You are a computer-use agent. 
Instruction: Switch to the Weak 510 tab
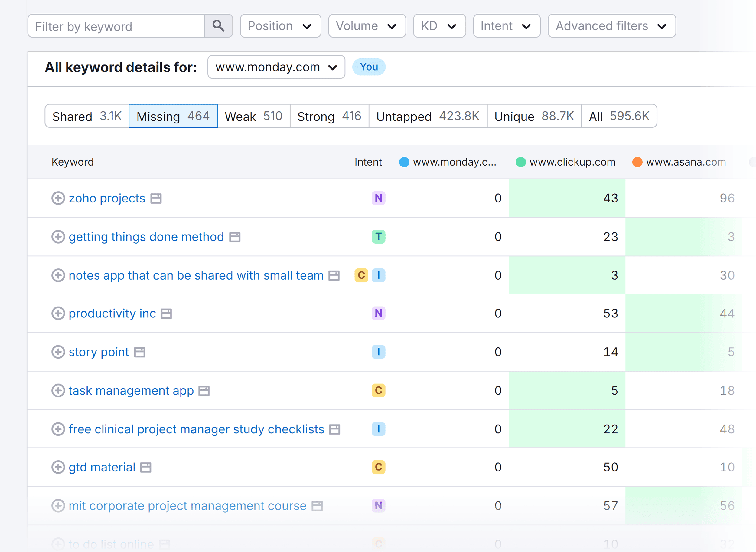[253, 116]
